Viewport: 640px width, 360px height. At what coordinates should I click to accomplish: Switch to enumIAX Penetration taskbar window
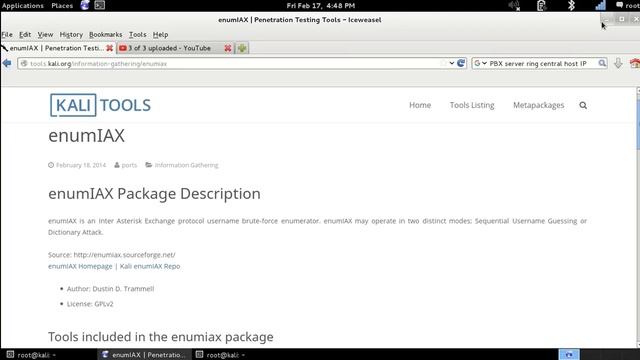[x=144, y=355]
